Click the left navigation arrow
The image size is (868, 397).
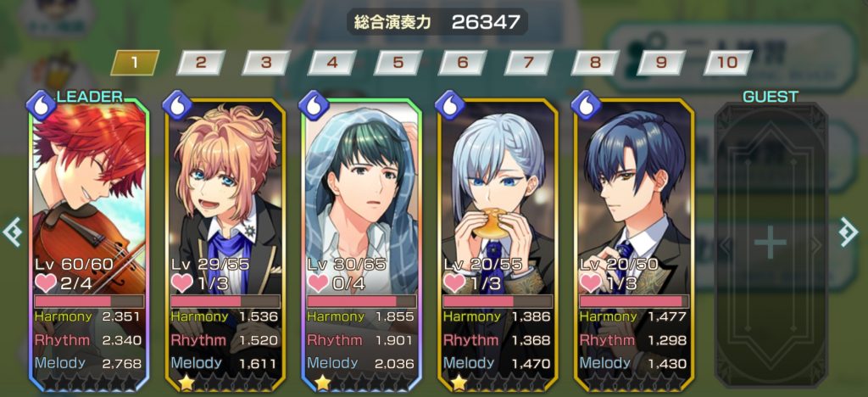coord(12,232)
